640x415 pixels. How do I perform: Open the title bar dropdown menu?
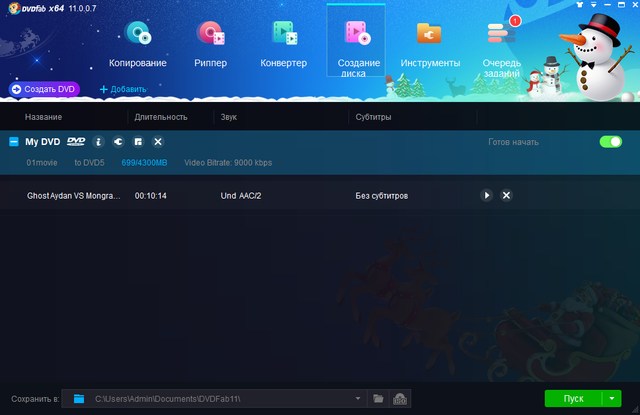(x=593, y=4)
